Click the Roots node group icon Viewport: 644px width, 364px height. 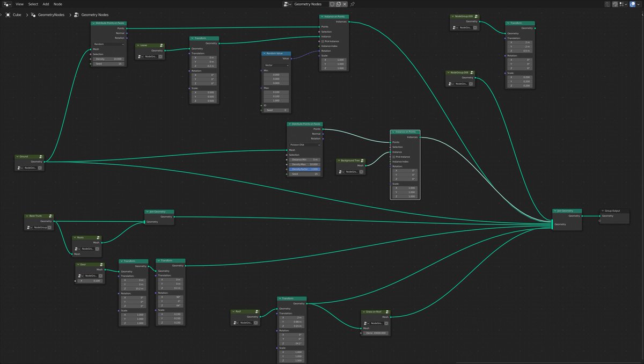tap(97, 237)
